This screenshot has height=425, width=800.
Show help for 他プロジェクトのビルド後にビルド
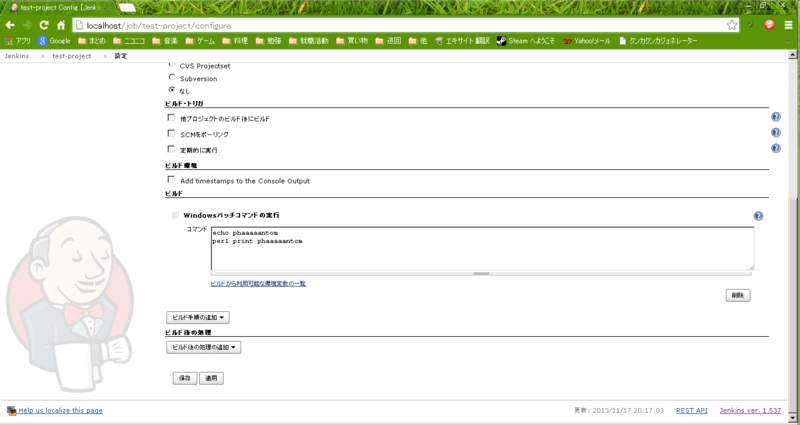point(776,117)
